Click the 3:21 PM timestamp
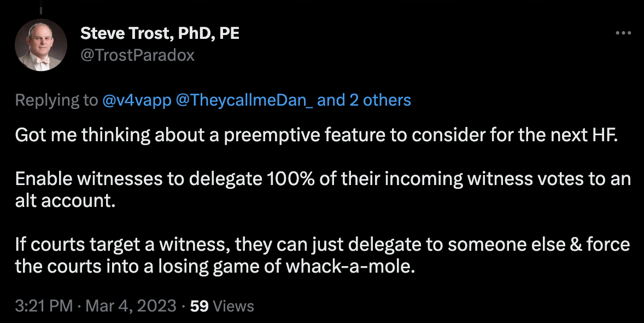 tap(44, 306)
